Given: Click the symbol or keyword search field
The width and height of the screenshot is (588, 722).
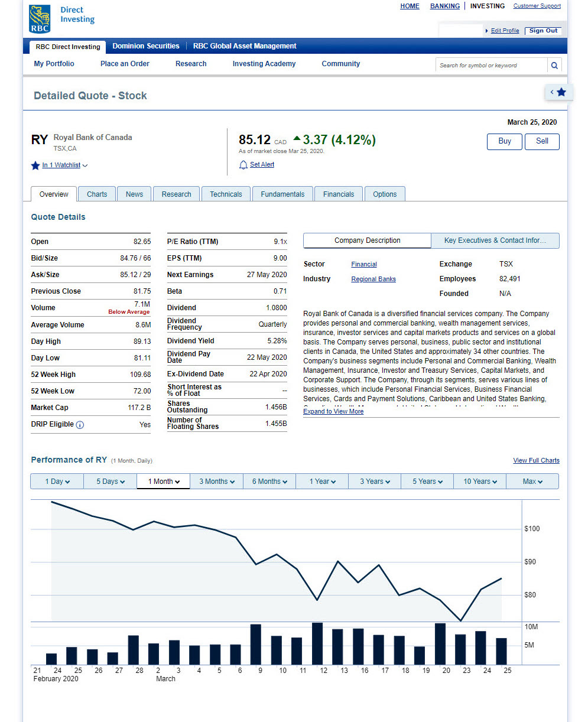Looking at the screenshot, I should coord(492,66).
